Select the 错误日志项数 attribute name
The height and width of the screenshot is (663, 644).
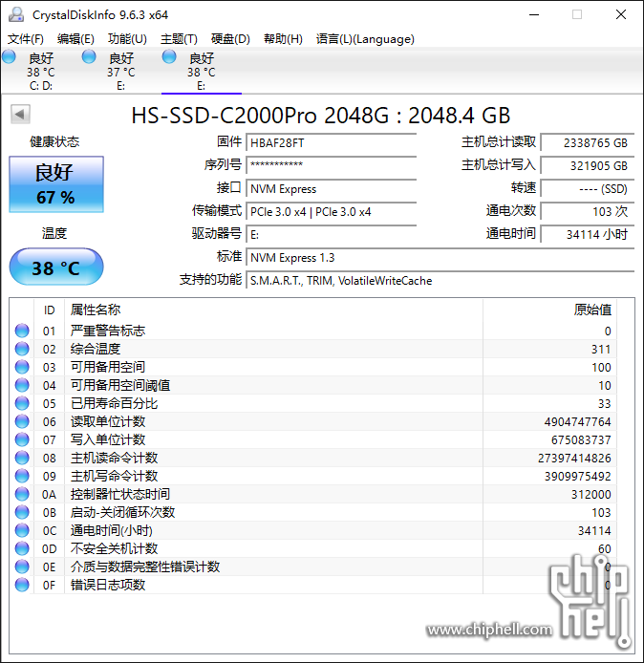(x=108, y=585)
